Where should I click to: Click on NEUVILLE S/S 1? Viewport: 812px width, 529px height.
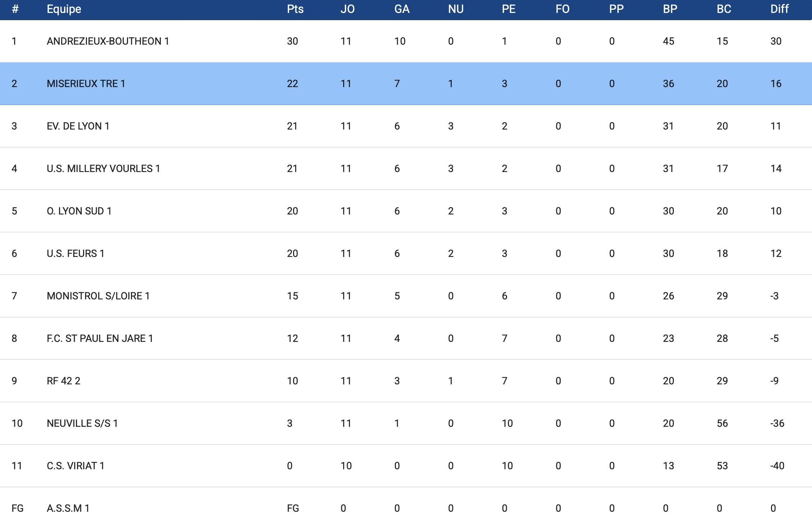(x=82, y=423)
